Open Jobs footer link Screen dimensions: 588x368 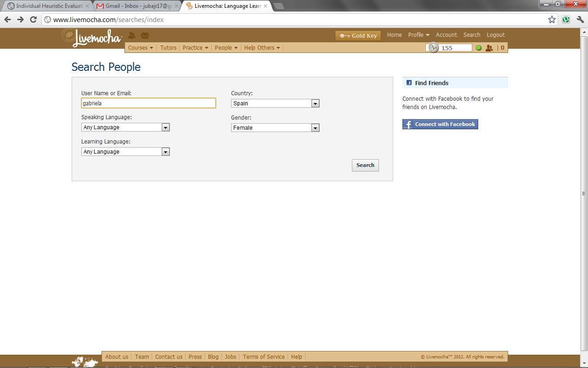(231, 357)
